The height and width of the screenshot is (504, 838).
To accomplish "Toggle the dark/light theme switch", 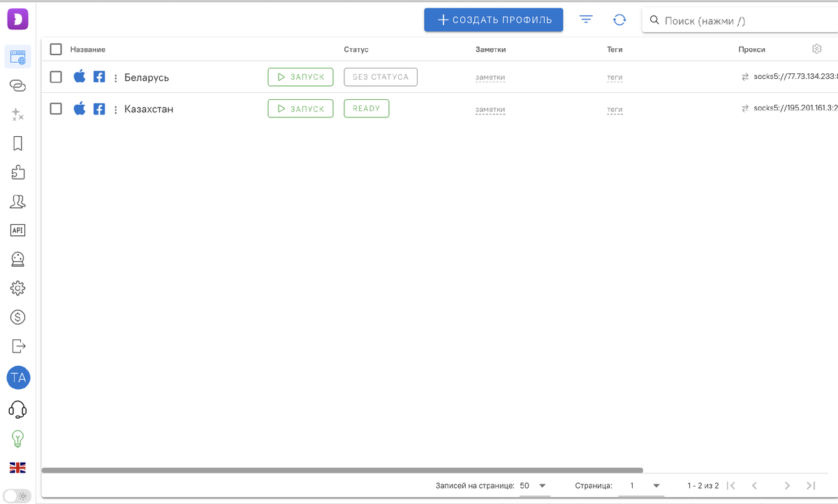I will tap(17, 496).
